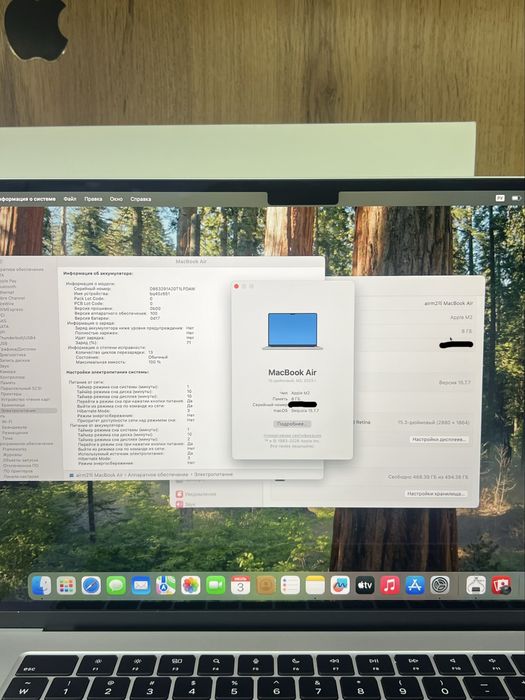Open the Правка menu
This screenshot has width=525, height=700.
coord(93,199)
